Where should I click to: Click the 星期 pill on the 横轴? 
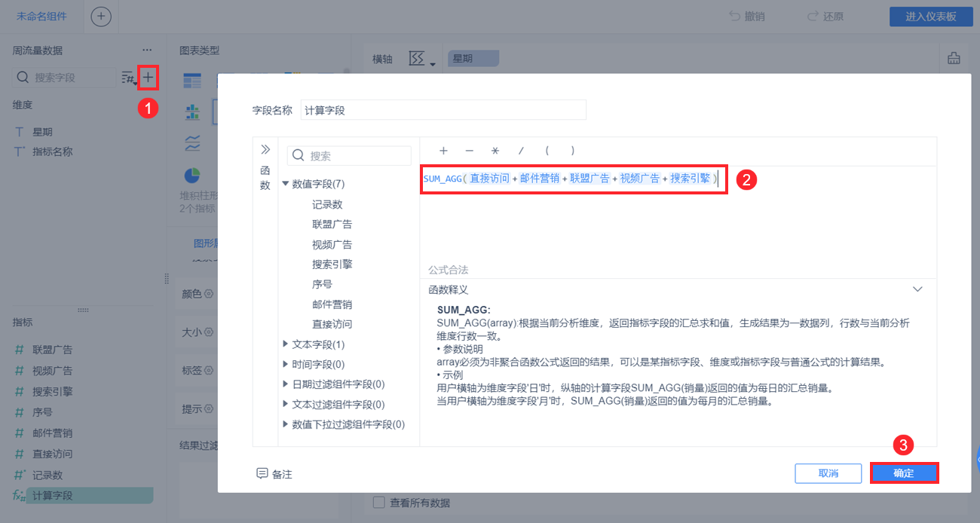473,58
